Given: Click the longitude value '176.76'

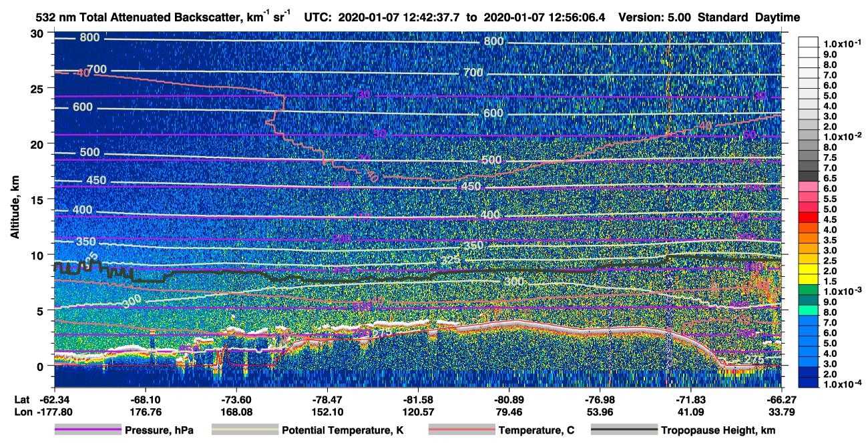Looking at the screenshot, I should point(145,412).
